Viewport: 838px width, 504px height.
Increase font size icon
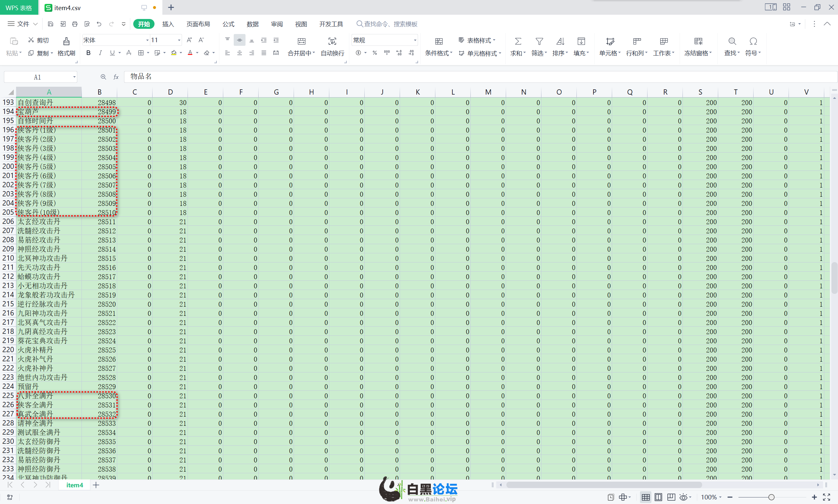point(190,40)
